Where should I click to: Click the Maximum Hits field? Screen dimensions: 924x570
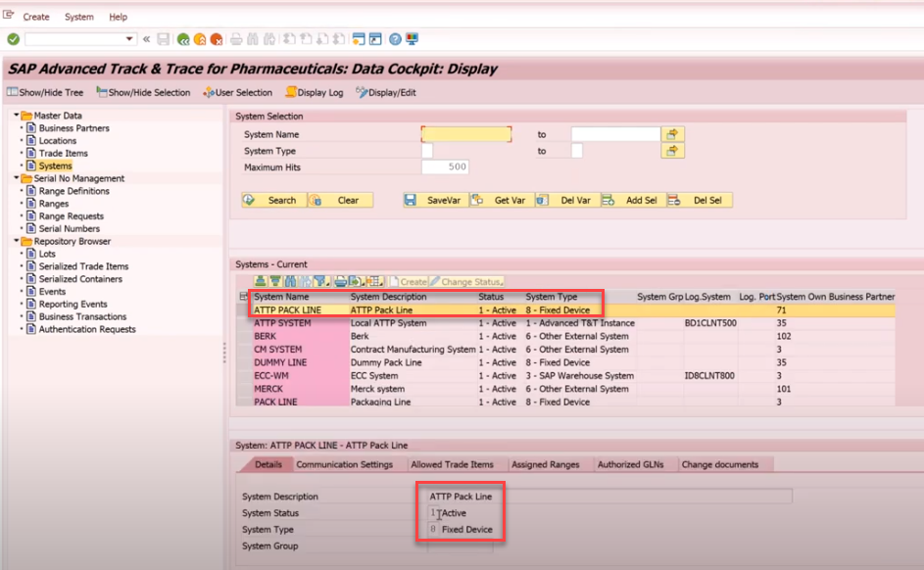point(445,167)
